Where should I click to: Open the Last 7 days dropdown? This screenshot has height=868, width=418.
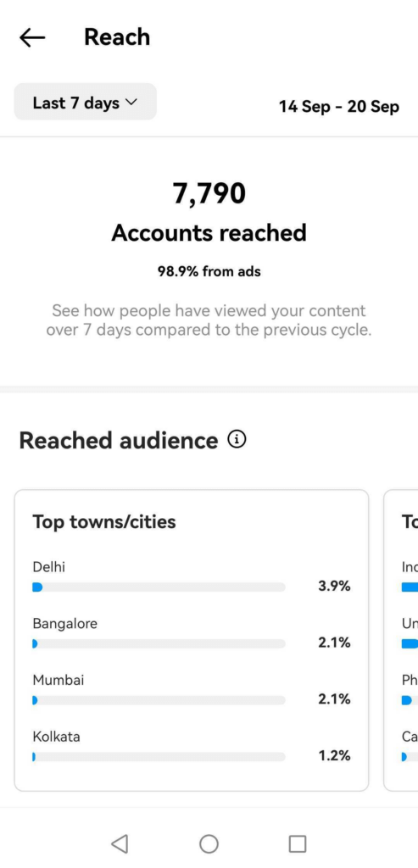tap(86, 102)
